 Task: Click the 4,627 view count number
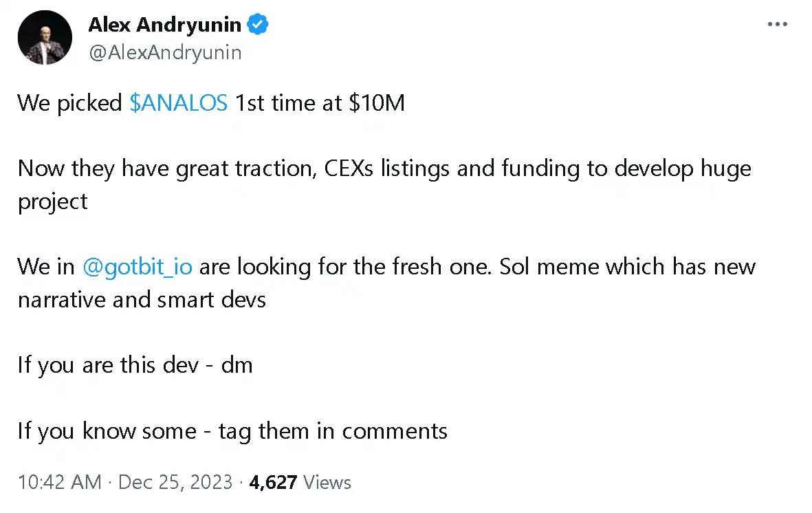click(x=273, y=482)
